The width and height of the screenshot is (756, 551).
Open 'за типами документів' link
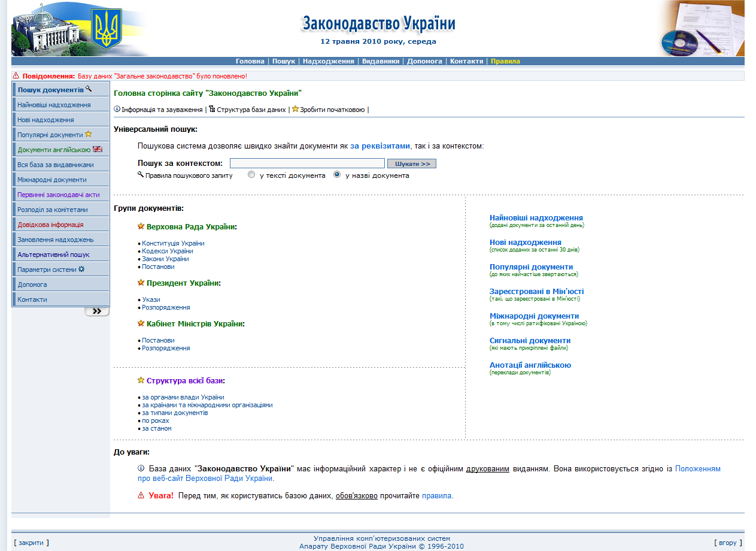coord(175,413)
